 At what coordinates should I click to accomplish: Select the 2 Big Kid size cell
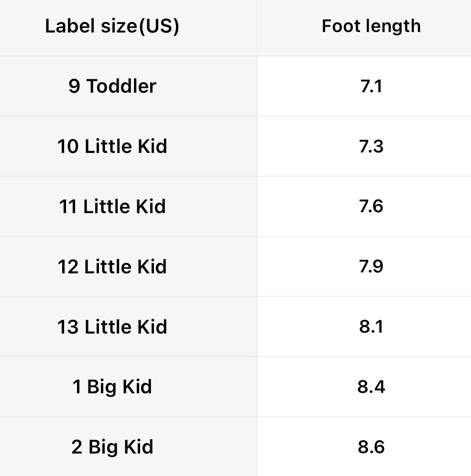tap(112, 447)
